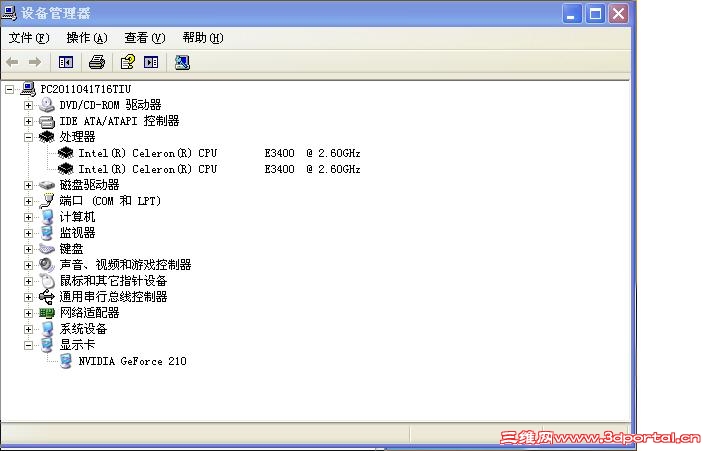
Task: Expand the 通用串行总线控制器 node
Action: click(28, 297)
